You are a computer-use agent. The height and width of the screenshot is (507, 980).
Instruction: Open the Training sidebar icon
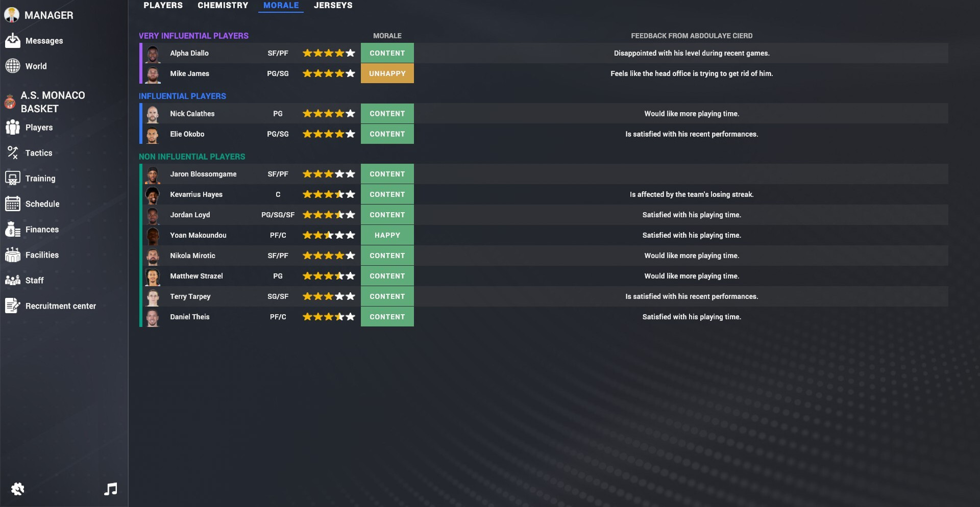click(x=13, y=179)
